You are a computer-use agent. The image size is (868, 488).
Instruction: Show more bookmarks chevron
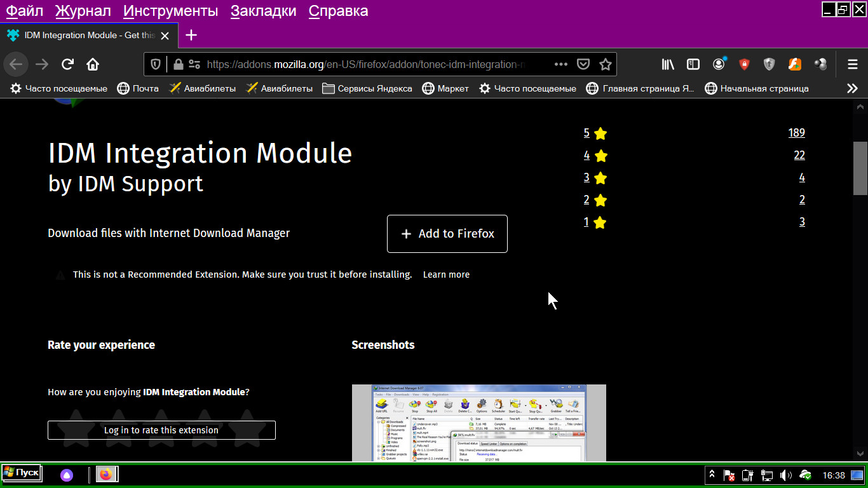tap(853, 88)
